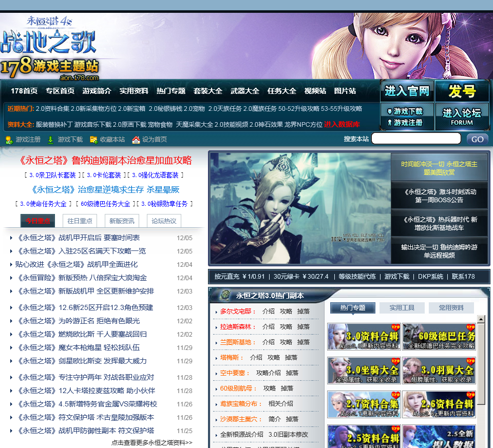This screenshot has height=448, width=493.
Task: Go to 视频站 navigation item
Action: pyautogui.click(x=315, y=91)
